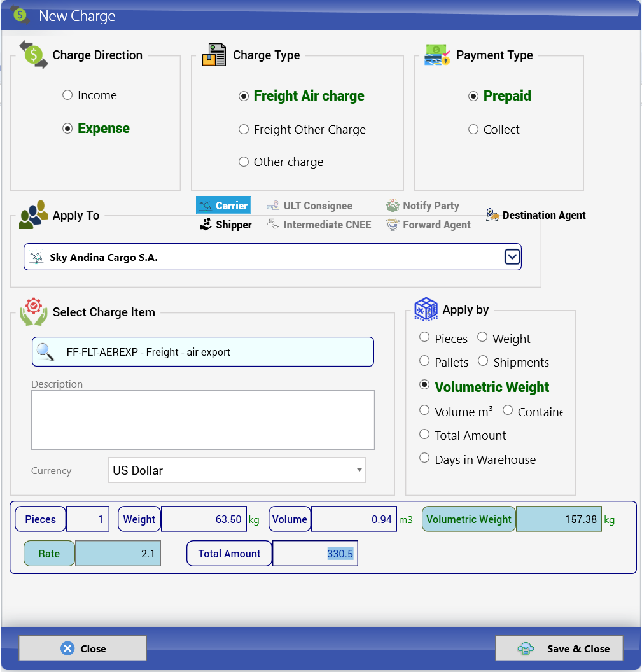Select the Expense radio button
The width and height of the screenshot is (642, 672).
pos(67,128)
